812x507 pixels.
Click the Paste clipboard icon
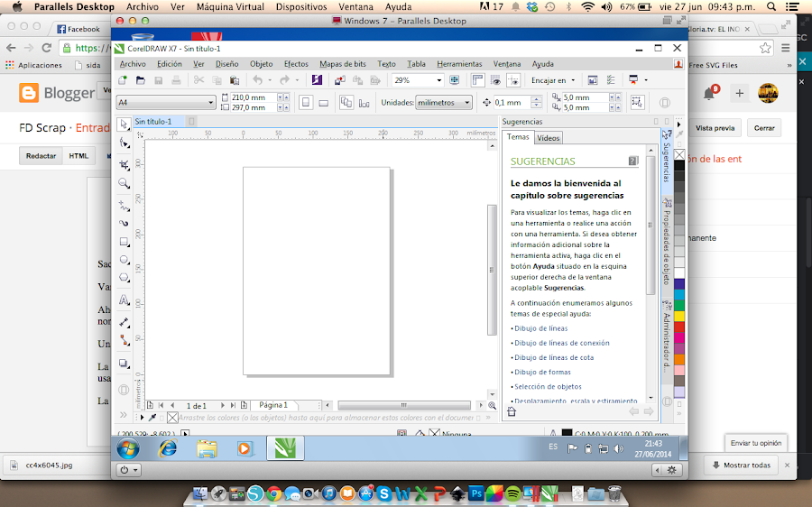coord(234,80)
